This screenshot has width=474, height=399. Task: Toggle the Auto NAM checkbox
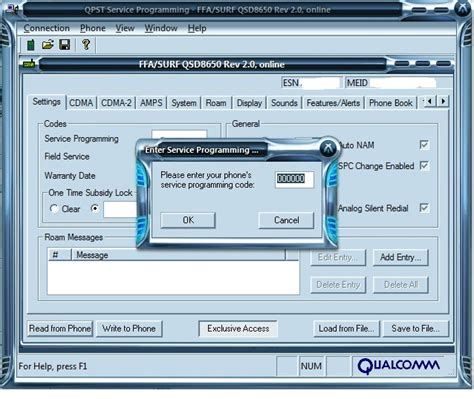424,145
